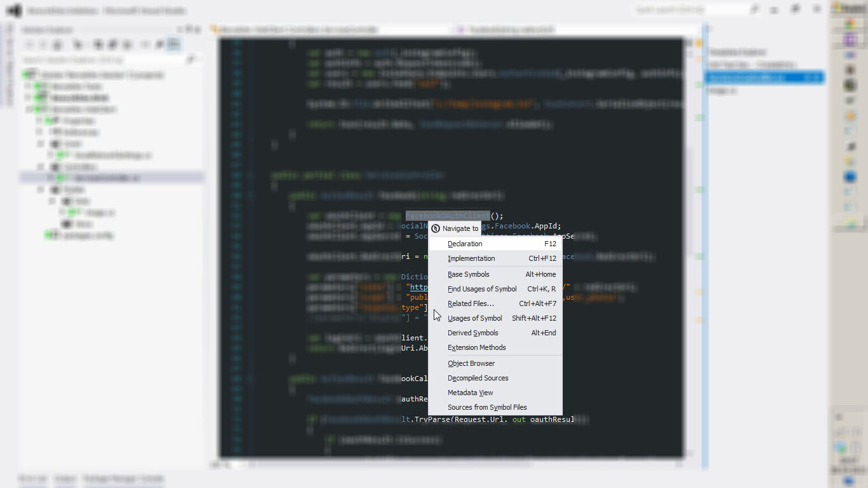Click the Quick Launch search box
The image size is (868, 488).
(690, 10)
